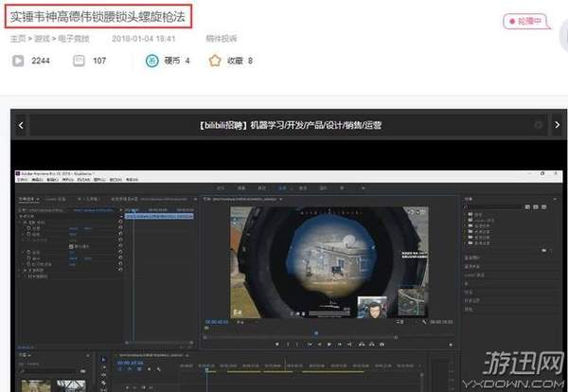Click the search field in the Effects panel

click(x=492, y=206)
